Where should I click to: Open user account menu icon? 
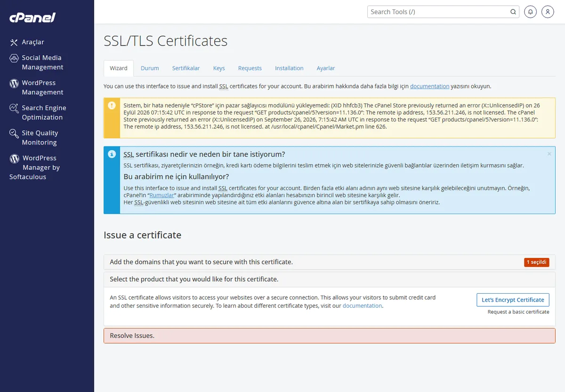click(548, 12)
